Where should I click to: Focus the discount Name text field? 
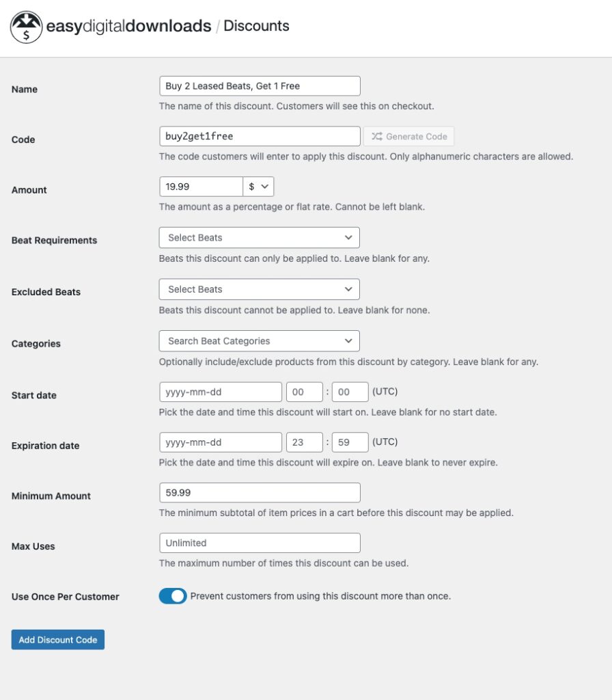[x=260, y=85]
